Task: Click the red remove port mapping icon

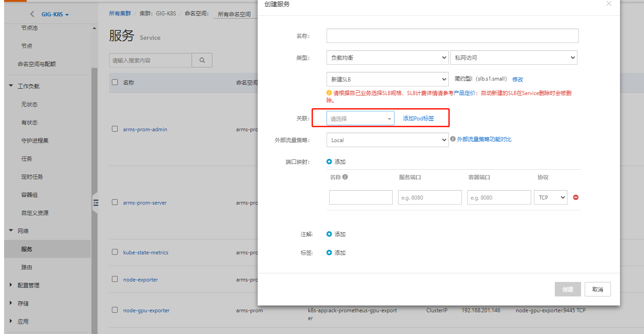Action: point(576,197)
